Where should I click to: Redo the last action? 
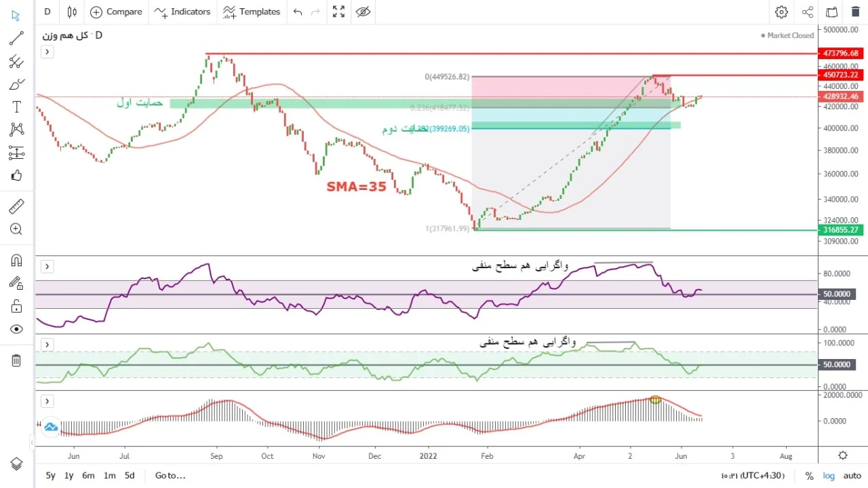315,12
